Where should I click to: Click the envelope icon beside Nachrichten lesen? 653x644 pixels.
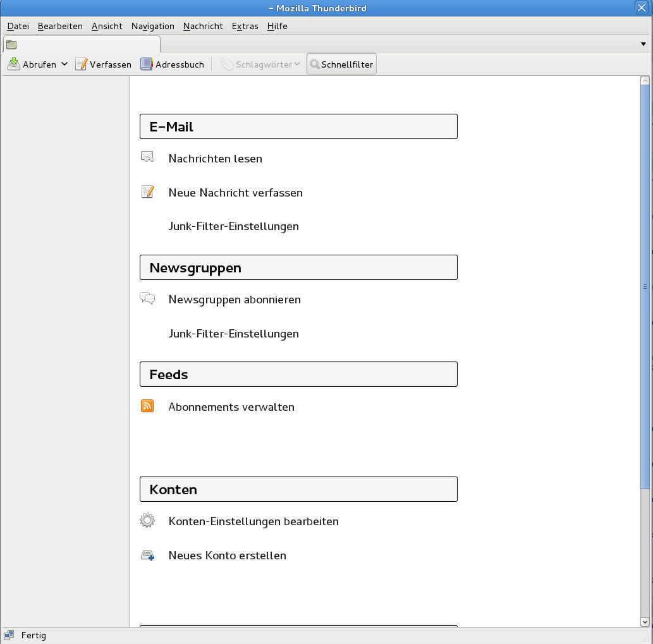click(x=147, y=157)
